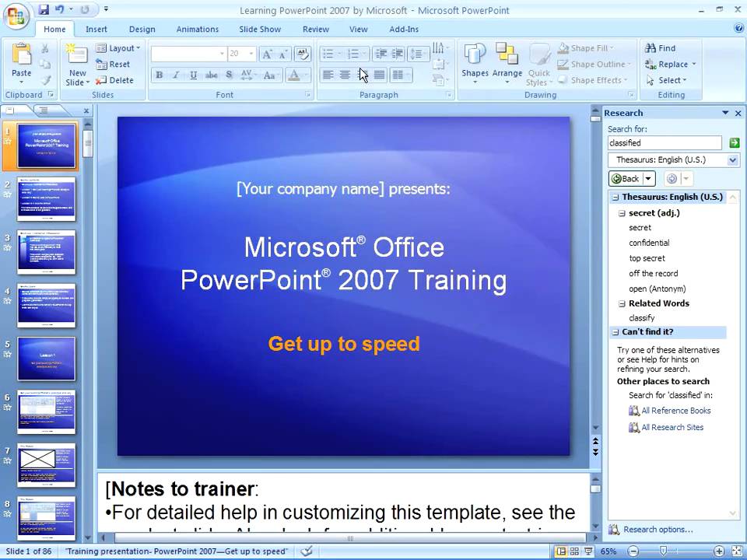Collapse the 'Can't find it?' section
This screenshot has width=747, height=560.
[615, 332]
